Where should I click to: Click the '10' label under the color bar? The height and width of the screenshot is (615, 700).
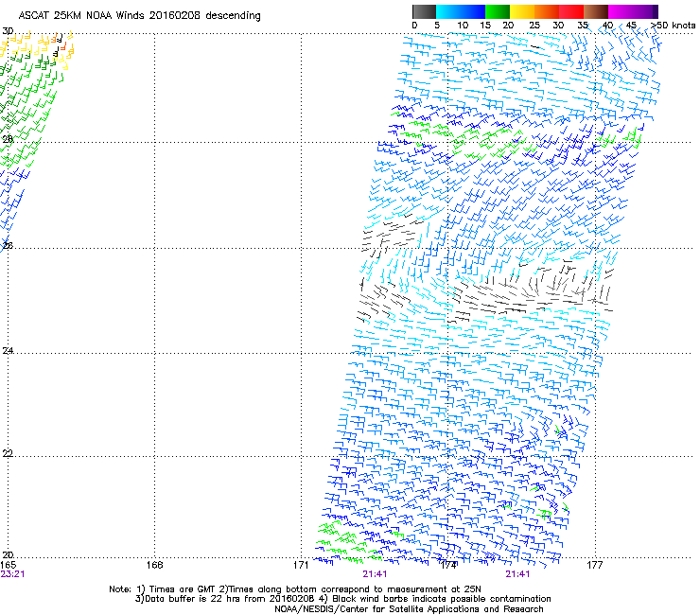(x=463, y=26)
